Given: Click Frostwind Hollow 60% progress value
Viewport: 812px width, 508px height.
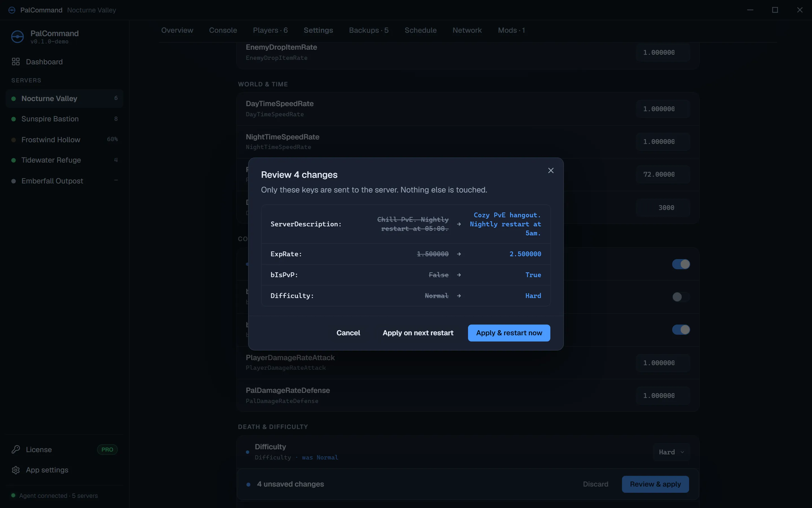Looking at the screenshot, I should pos(112,139).
